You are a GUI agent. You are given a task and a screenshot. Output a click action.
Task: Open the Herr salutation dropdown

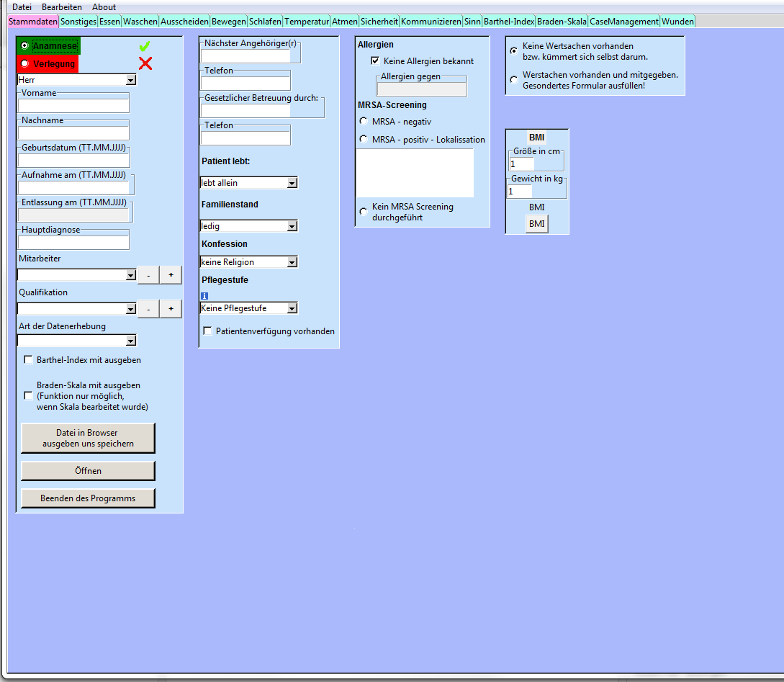click(130, 80)
